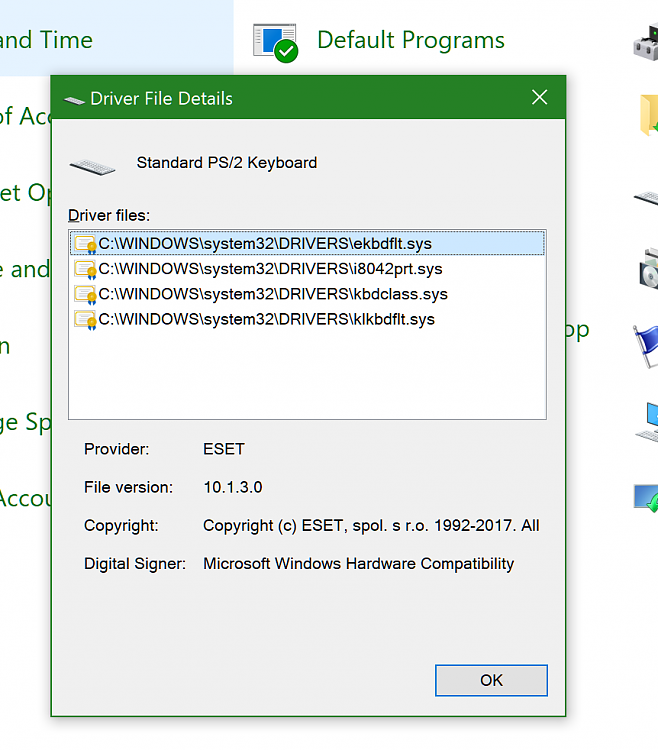Click the monitor-with-keyboard icon at right edge
The width and height of the screenshot is (658, 750).
[646, 422]
